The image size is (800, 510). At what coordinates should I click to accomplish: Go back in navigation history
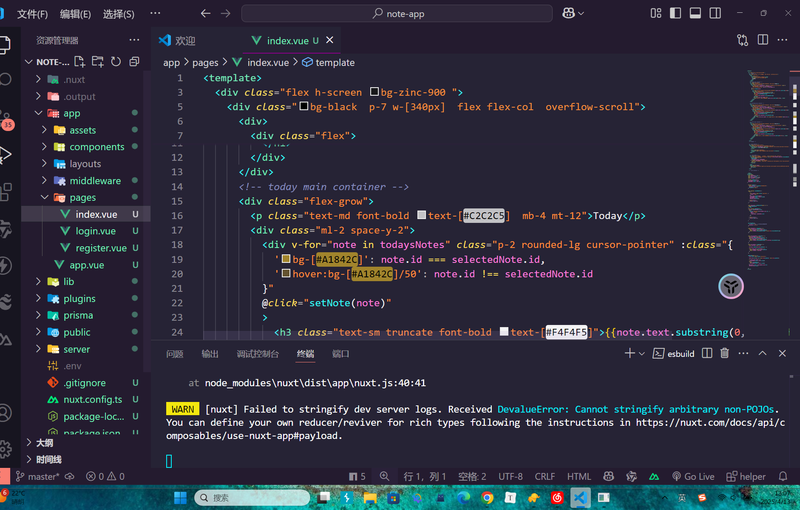click(x=206, y=13)
